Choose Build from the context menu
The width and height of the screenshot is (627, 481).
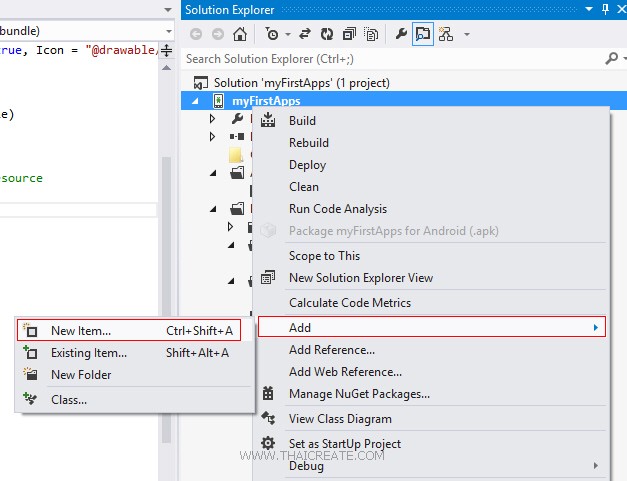pyautogui.click(x=302, y=121)
